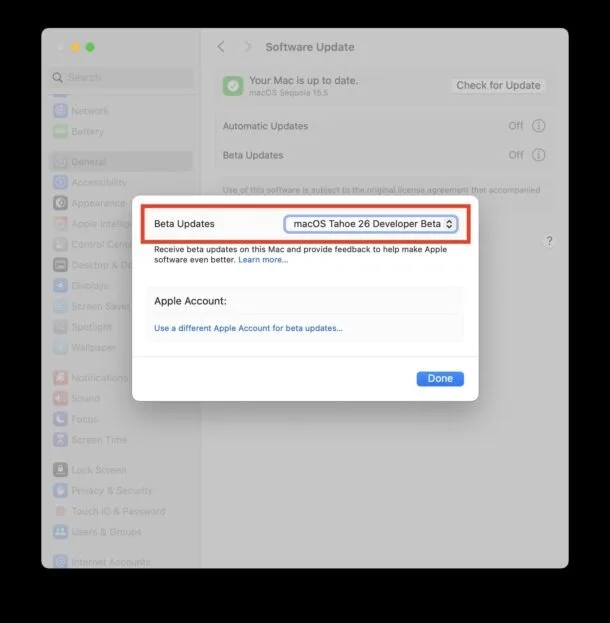Open the Learn more link

click(263, 260)
